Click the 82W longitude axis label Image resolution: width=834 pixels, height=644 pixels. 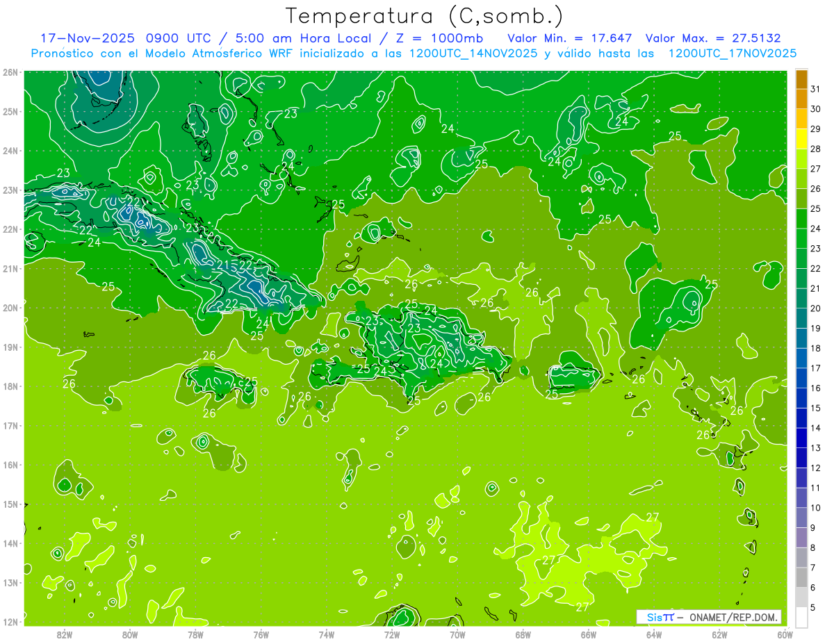[65, 634]
